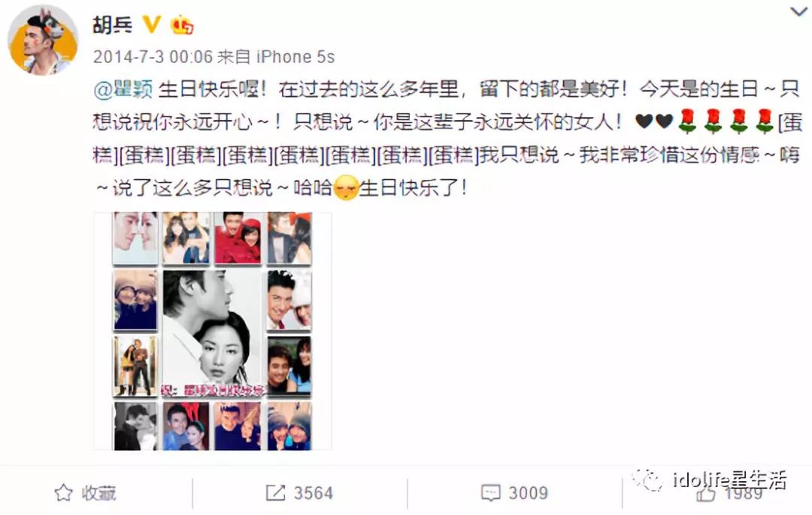This screenshot has height=515, width=812.
Task: Click the iPhone 5s source link
Action: (x=295, y=56)
